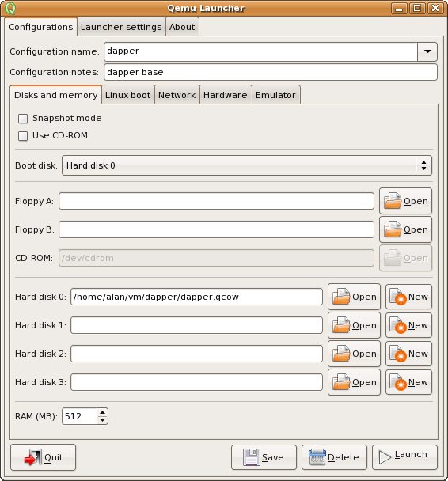The width and height of the screenshot is (448, 481).
Task: Open the Hardware tab
Action: pos(226,95)
